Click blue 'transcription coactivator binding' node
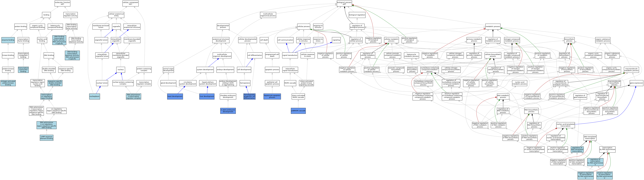This screenshot has width=644, height=180. point(23,70)
